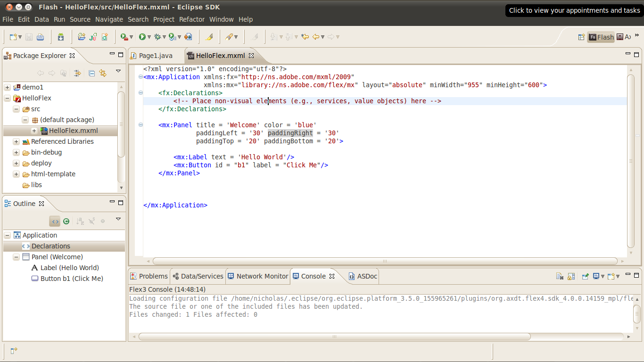This screenshot has width=644, height=362.
Task: Select the Flash perspective button
Action: pyautogui.click(x=601, y=37)
